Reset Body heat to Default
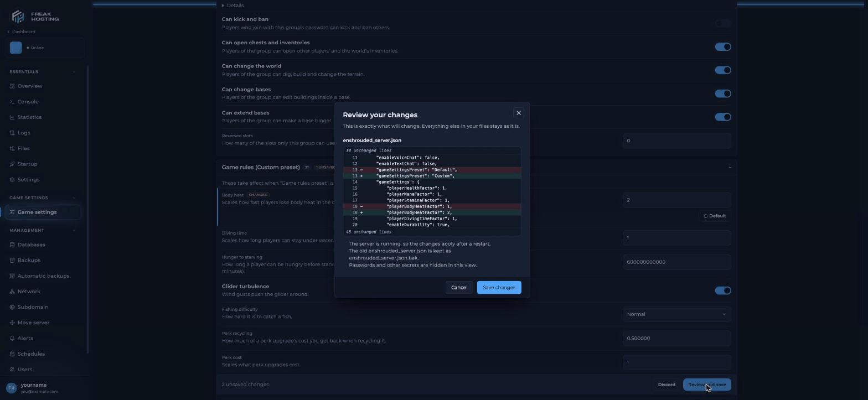Viewport: 868px width, 400px height. (715, 216)
